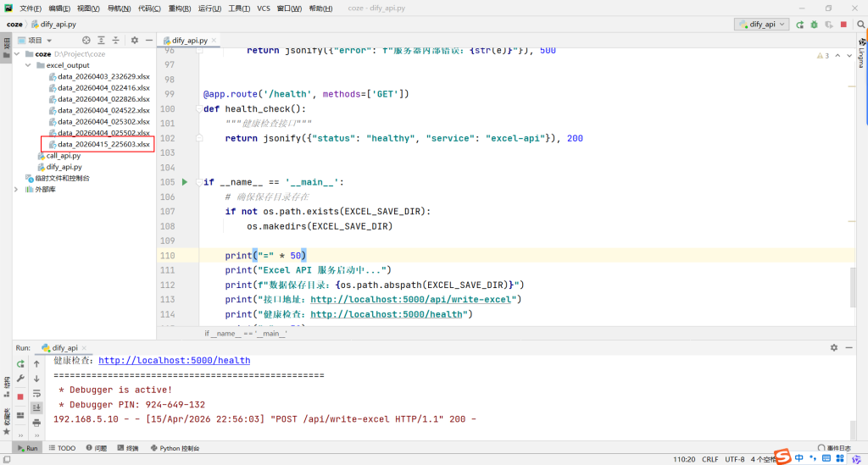The width and height of the screenshot is (868, 465).
Task: Click the print icon in Run panel
Action: (x=36, y=421)
